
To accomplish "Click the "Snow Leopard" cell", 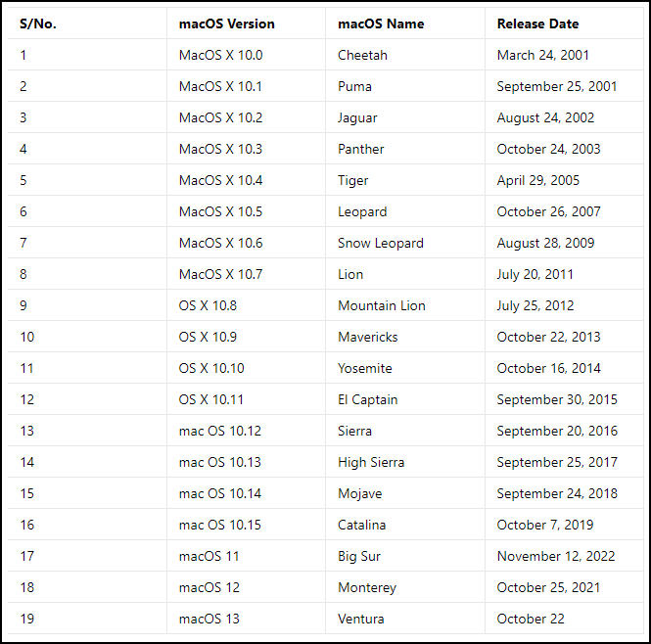I will 381,243.
